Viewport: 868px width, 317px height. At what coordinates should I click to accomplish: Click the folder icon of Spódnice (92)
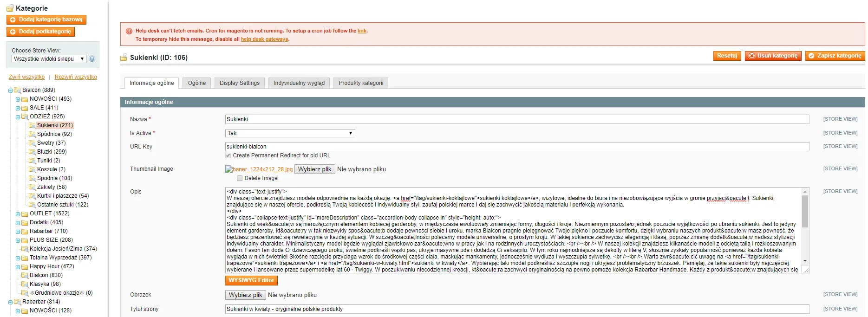tap(32, 134)
